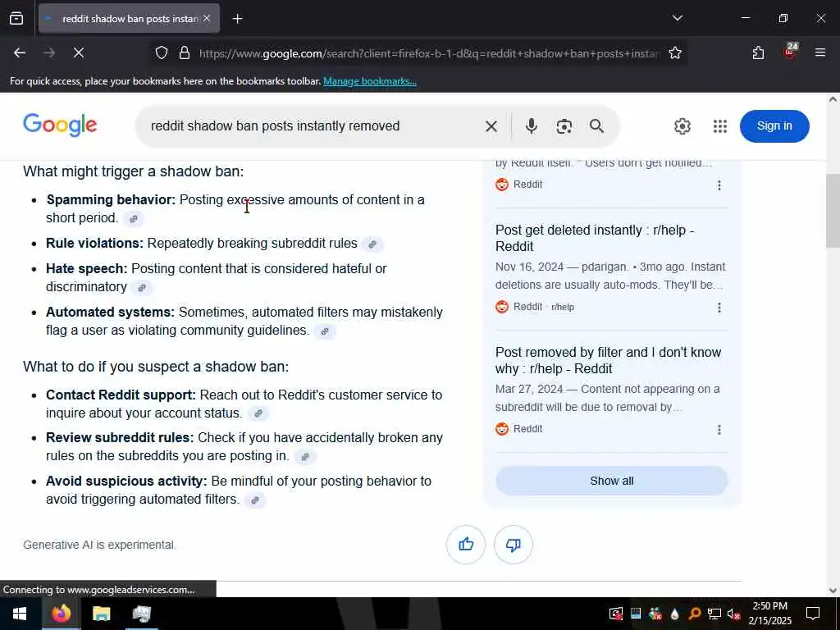Close the reddit shadow ban tab

[207, 19]
